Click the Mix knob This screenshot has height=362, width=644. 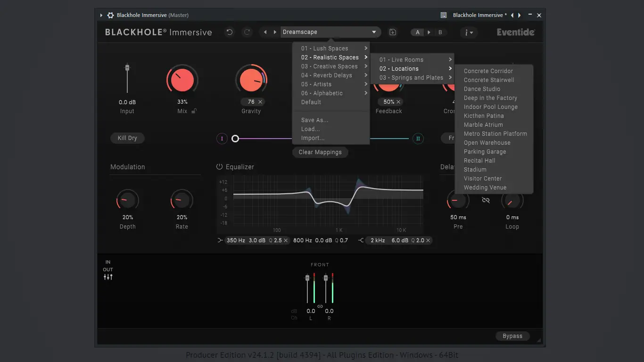(x=182, y=80)
